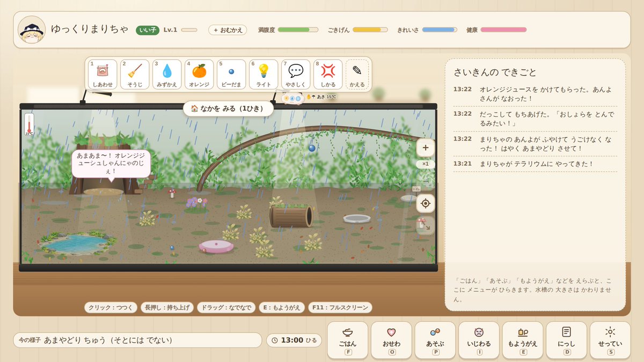Click the まりちゃ character avatar portrait
Screen dimensions: 644x362
(32, 30)
